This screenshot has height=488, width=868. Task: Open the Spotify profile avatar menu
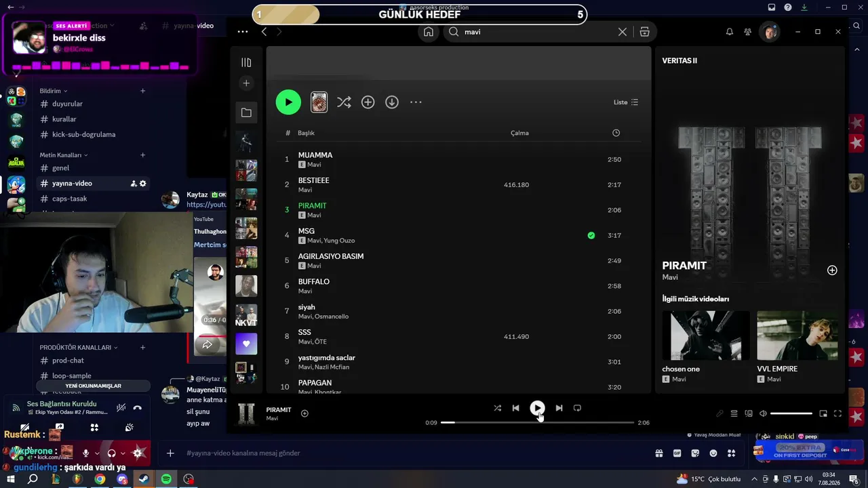coord(769,32)
